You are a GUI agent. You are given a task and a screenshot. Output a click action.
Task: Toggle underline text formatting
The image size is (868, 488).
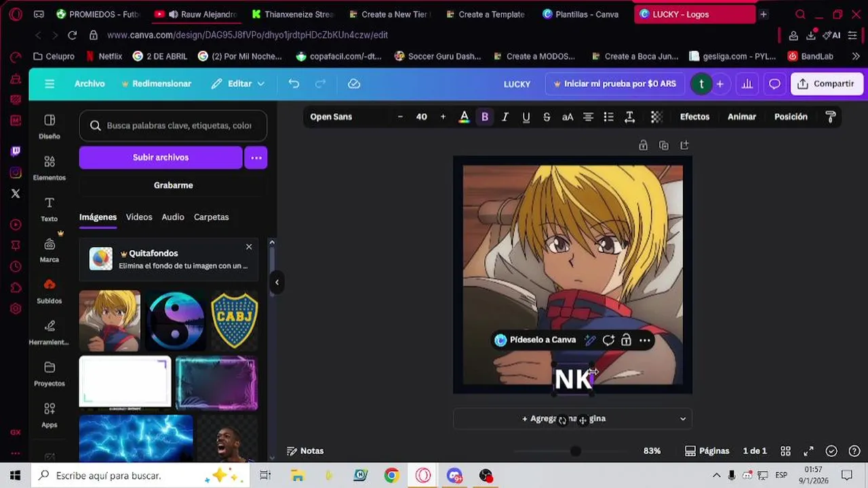tap(526, 117)
